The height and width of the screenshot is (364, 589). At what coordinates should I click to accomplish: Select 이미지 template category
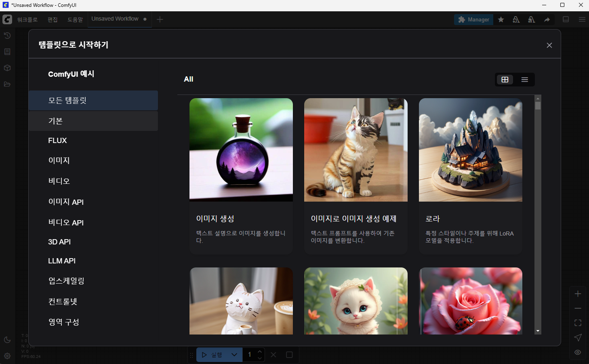pos(93,161)
